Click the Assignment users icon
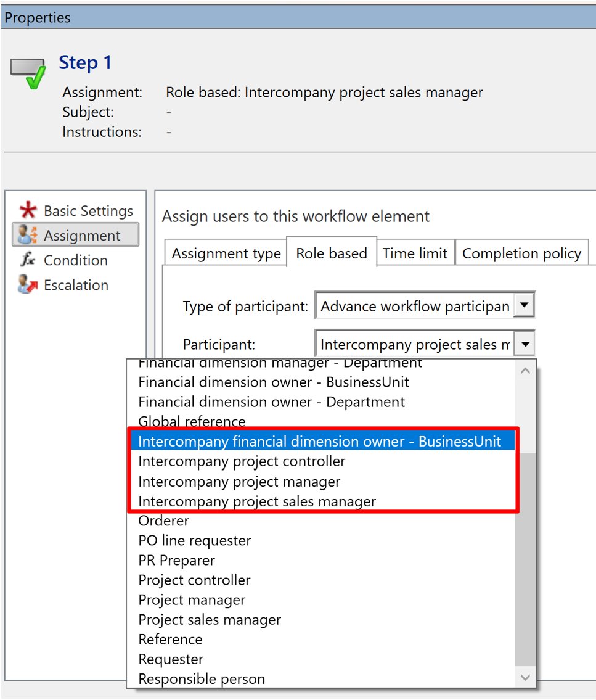596x700 pixels. (x=27, y=236)
